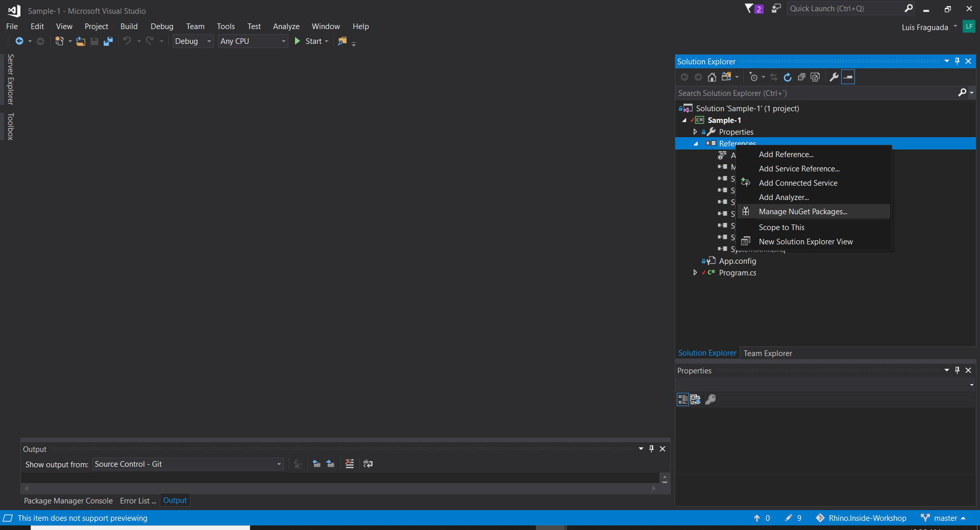Open the Any CPU platform dropdown
The image size is (980, 530).
(x=253, y=41)
